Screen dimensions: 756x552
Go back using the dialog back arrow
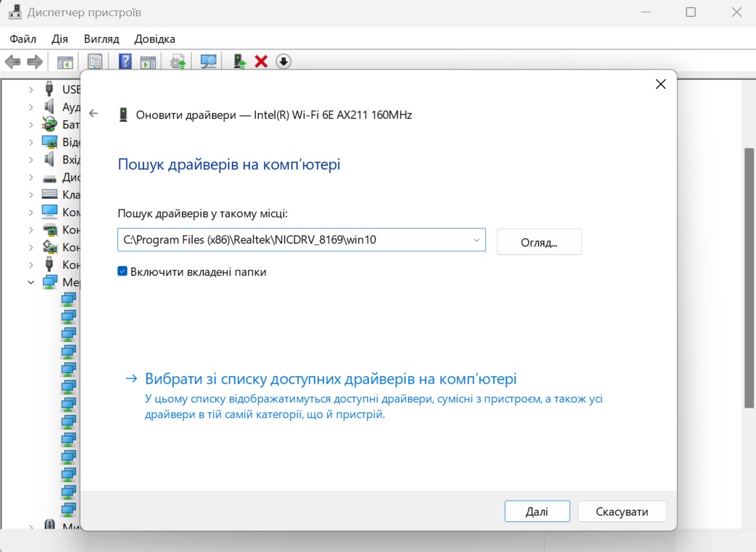tap(94, 114)
